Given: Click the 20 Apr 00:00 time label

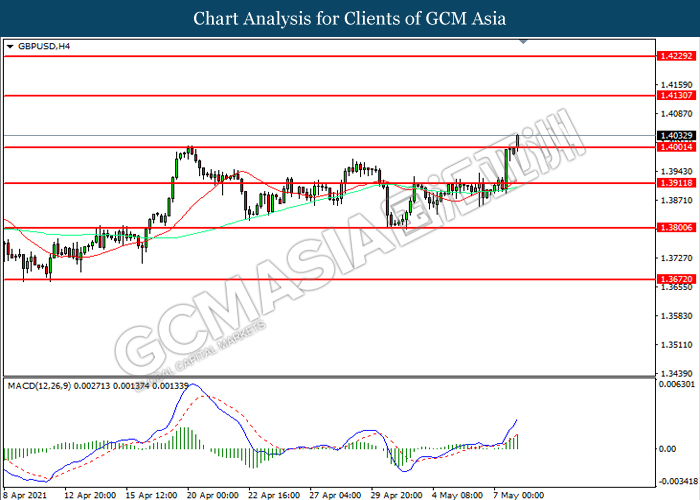Looking at the screenshot, I should pyautogui.click(x=212, y=495).
